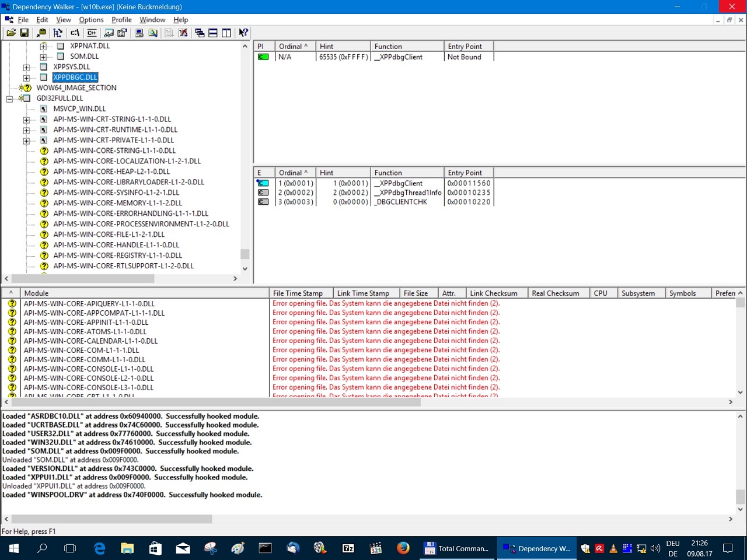Click the Copy clipboard toolbar icon

coord(41,33)
